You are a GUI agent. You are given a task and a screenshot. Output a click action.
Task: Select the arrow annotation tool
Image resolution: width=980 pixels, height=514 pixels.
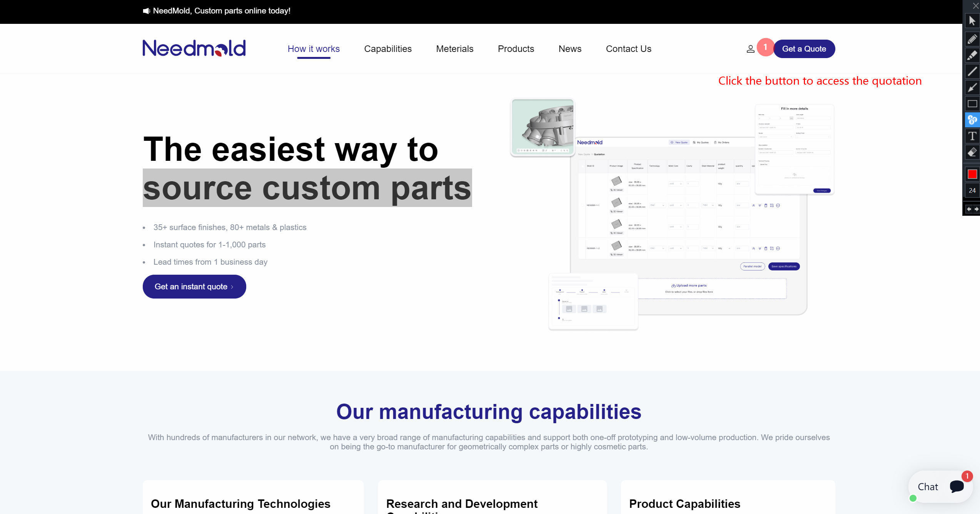pyautogui.click(x=972, y=87)
